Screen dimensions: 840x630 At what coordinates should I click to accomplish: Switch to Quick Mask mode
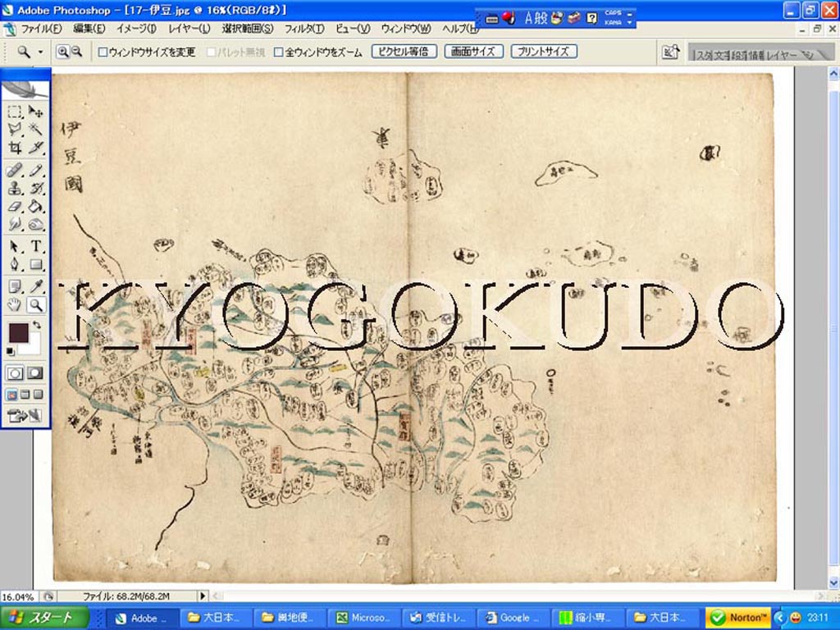point(35,373)
